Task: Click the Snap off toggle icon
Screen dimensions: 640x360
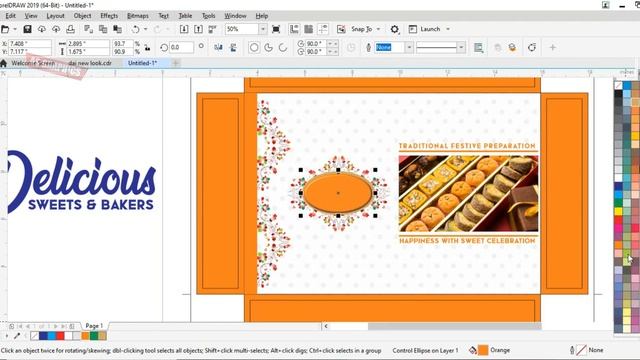Action: coord(341,29)
